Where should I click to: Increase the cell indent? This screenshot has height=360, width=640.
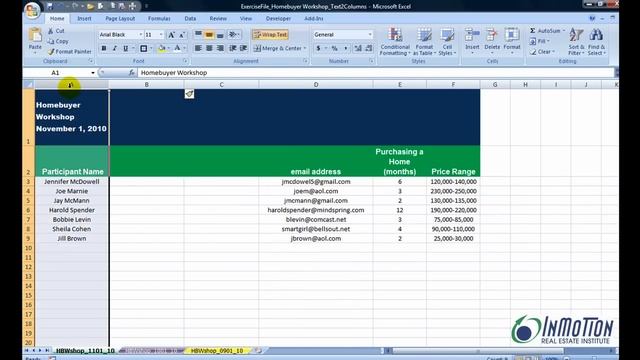click(243, 49)
